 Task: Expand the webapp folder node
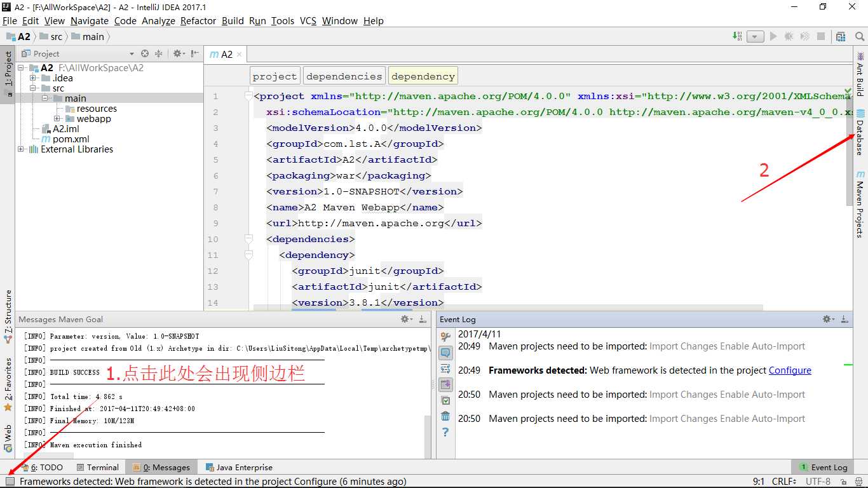(57, 119)
